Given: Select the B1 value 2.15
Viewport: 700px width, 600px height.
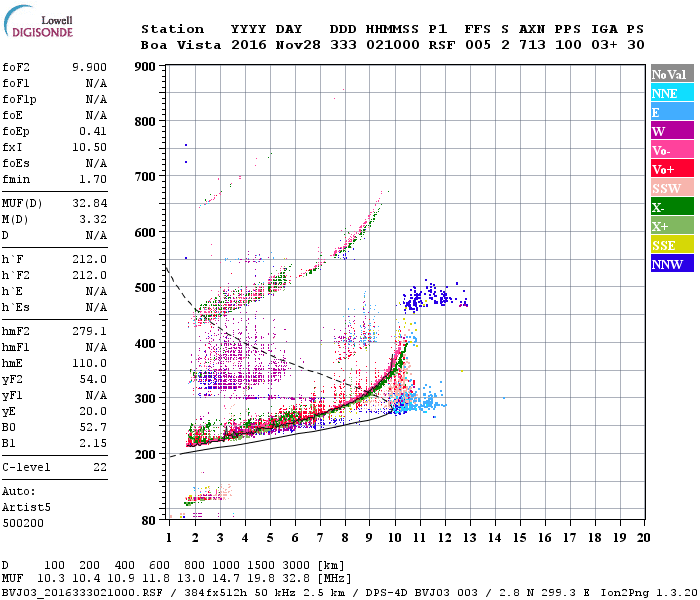Looking at the screenshot, I should click(x=93, y=444).
